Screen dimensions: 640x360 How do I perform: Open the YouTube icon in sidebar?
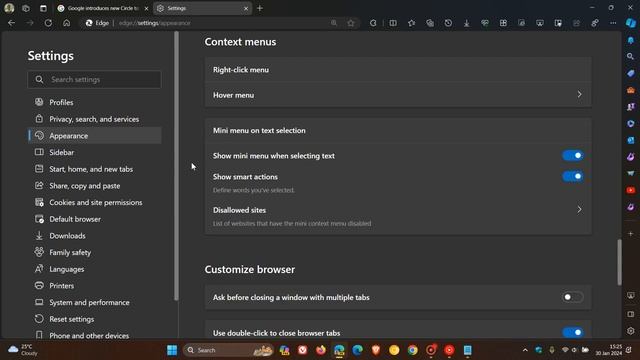tap(631, 190)
